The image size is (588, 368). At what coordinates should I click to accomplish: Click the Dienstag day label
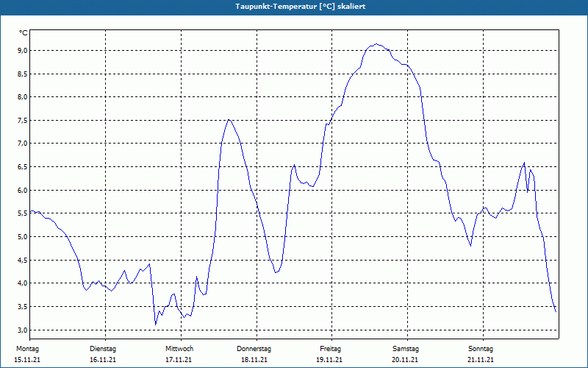point(103,349)
